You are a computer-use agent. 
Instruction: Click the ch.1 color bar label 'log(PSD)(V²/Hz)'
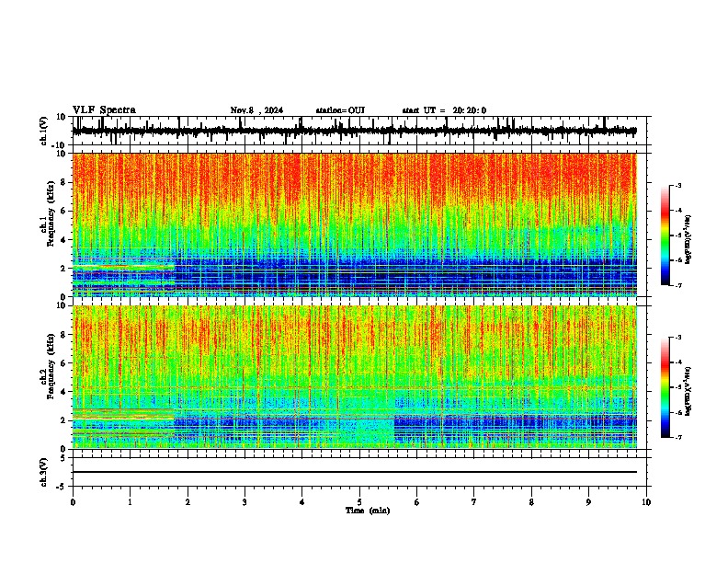tap(688, 240)
